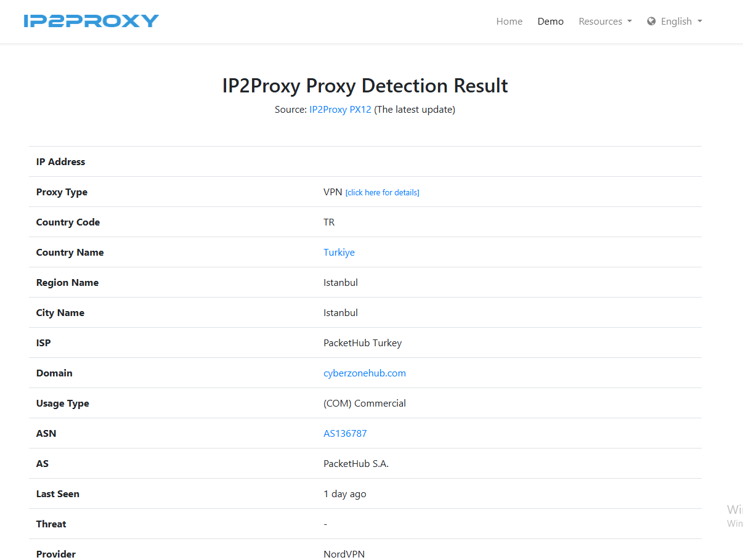743x560 pixels.
Task: Click the 'IP Address' row label
Action: tap(61, 162)
